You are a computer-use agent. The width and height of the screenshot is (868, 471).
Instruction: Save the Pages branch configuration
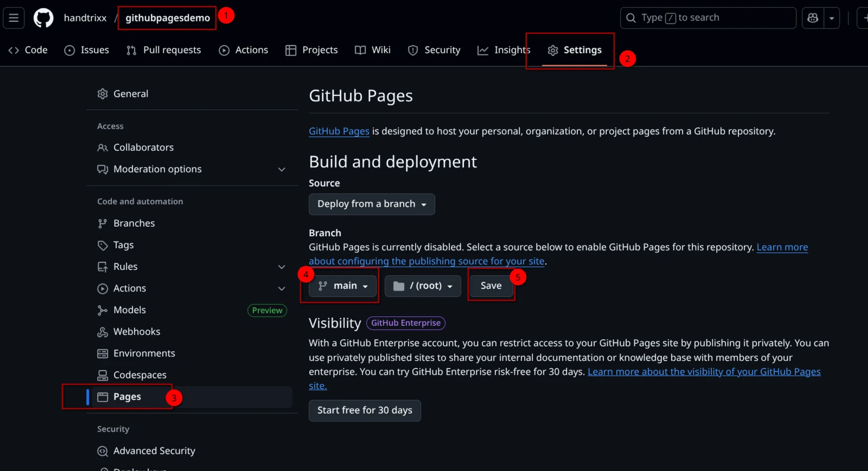[491, 286]
